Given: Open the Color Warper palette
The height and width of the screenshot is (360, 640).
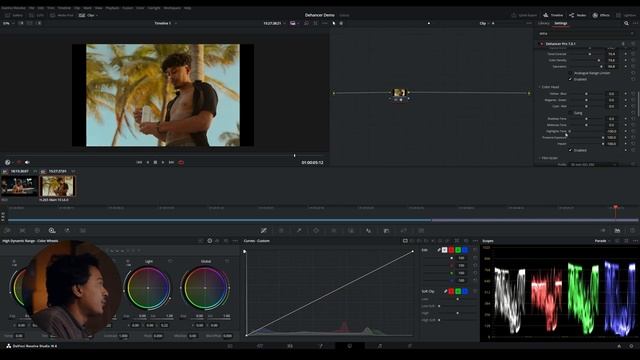Looking at the screenshot, I should tap(281, 231).
